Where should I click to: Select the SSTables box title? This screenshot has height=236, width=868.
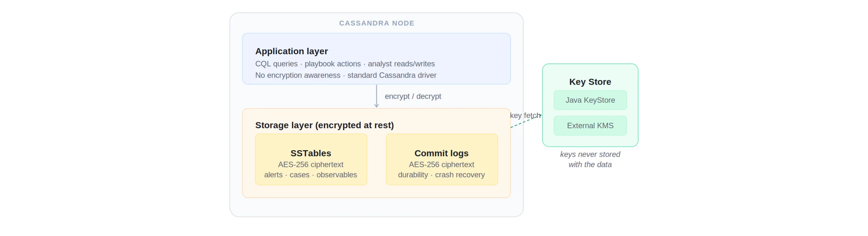[x=311, y=153]
